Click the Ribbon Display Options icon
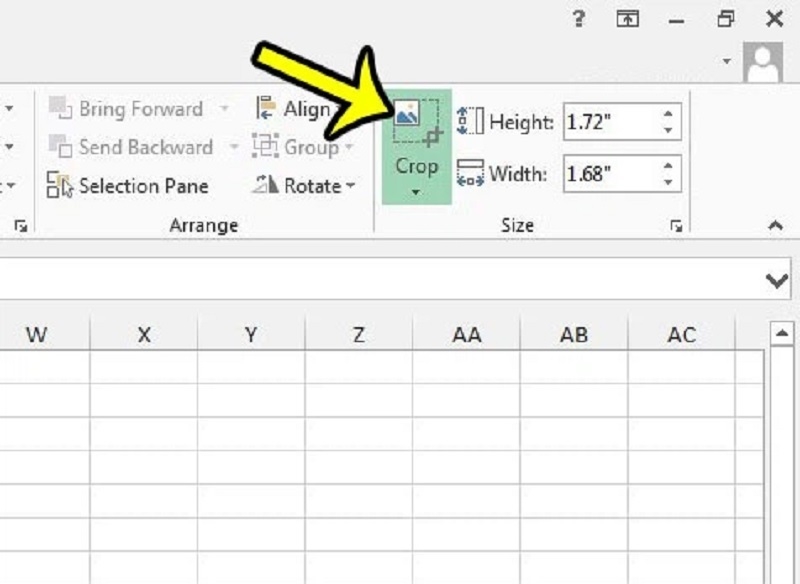Image resolution: width=800 pixels, height=584 pixels. click(x=627, y=19)
